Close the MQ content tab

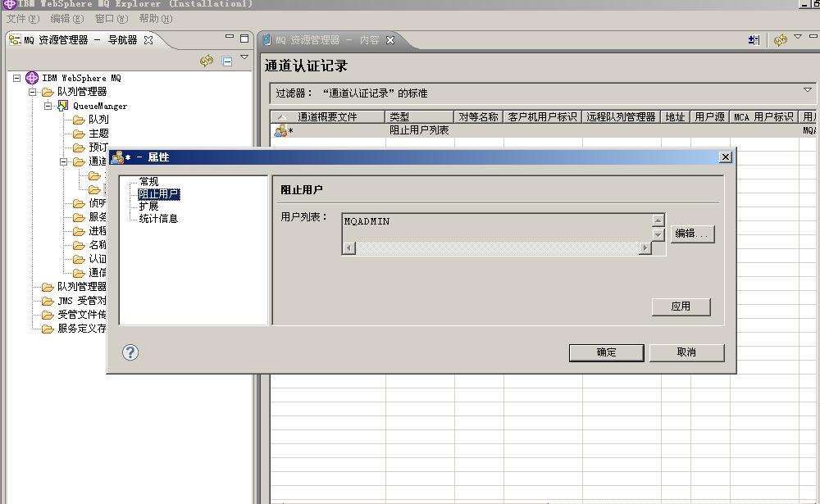(x=390, y=40)
